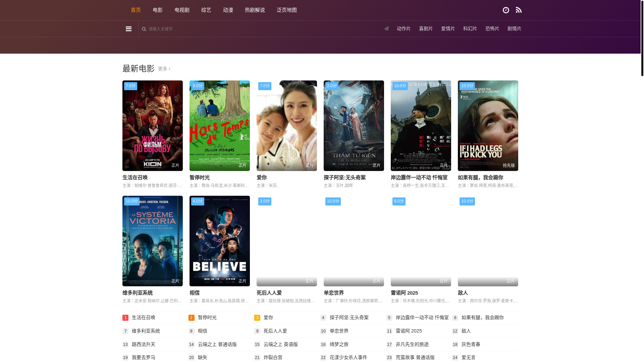Viewport: 644px width, 362px height.
Task: Click the 如果有腿，我会踢你 title under poster
Action: pyautogui.click(x=480, y=177)
